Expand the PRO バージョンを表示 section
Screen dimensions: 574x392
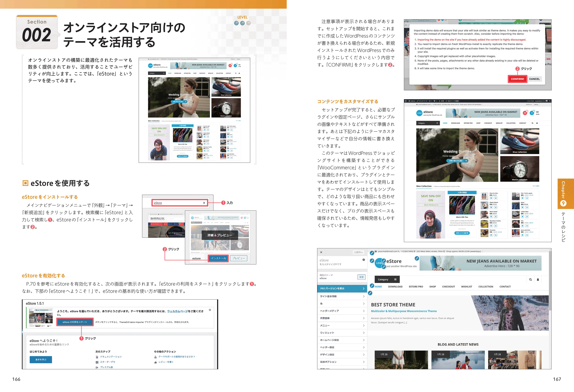342,288
